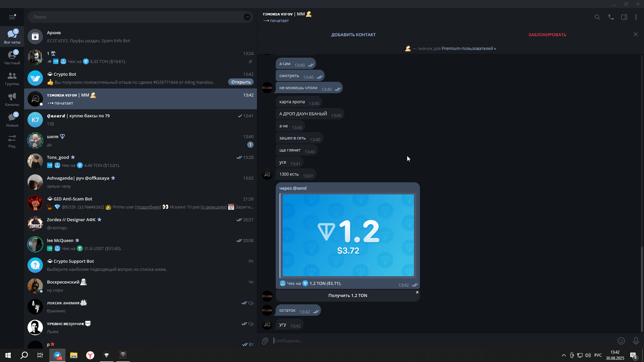Click Telegram icon in taskbar
This screenshot has height=362, width=644.
tap(57, 355)
